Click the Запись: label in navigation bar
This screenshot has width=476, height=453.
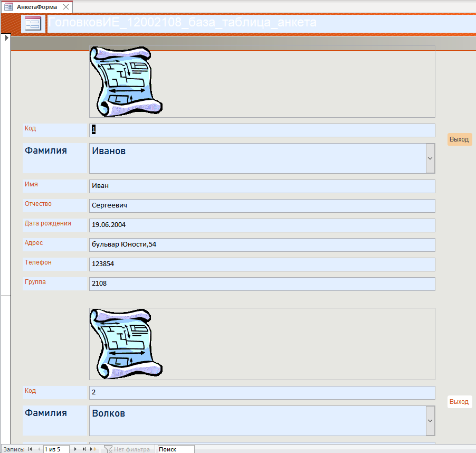pos(14,449)
